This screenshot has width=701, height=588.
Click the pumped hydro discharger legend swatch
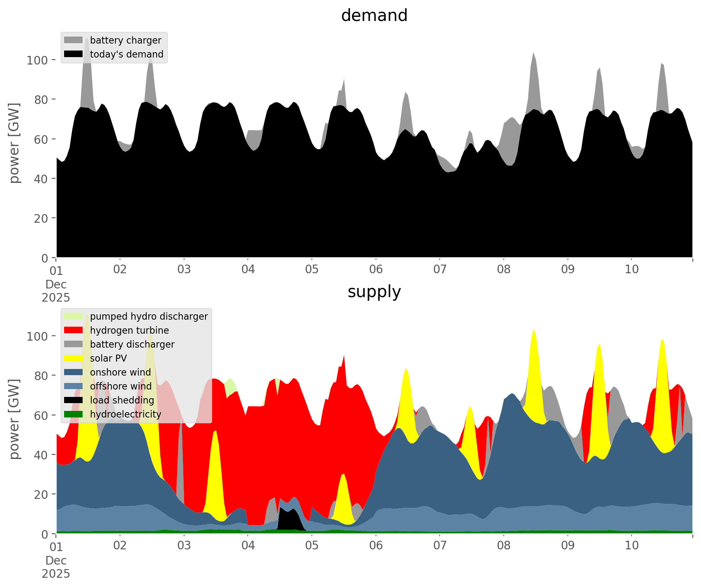pos(74,316)
